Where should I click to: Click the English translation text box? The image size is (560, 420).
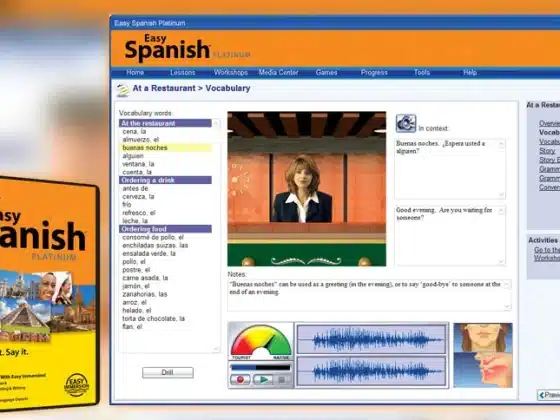click(x=450, y=235)
